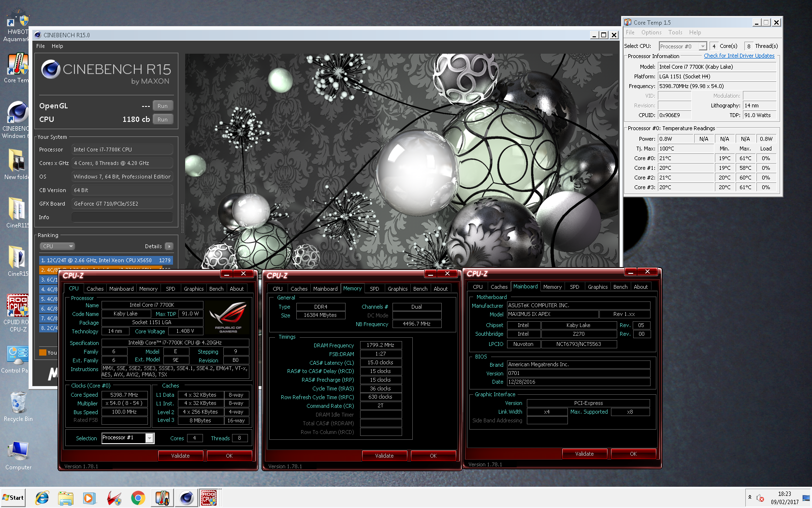
Task: Open the Core Temp desktop shortcut
Action: [x=17, y=68]
